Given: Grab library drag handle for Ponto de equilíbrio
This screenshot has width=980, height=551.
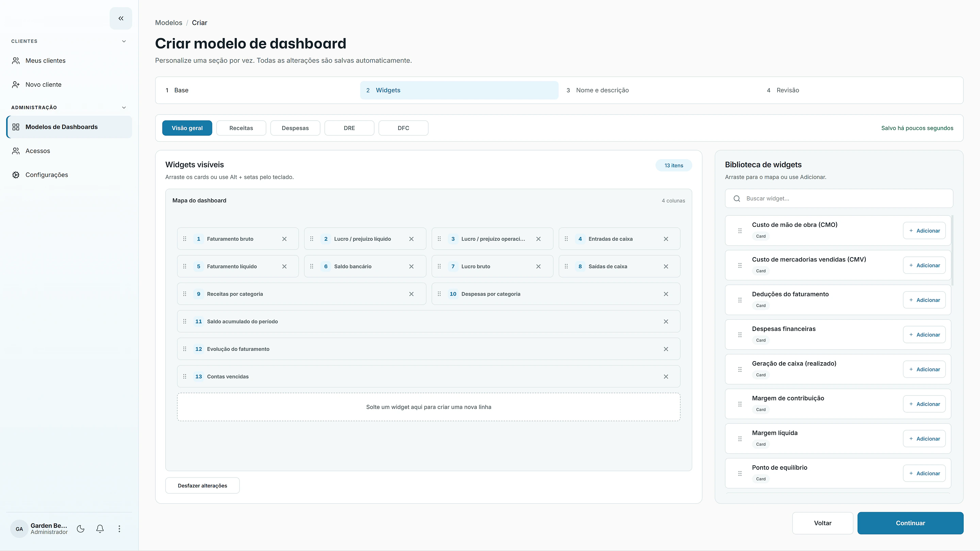Looking at the screenshot, I should coord(740,473).
